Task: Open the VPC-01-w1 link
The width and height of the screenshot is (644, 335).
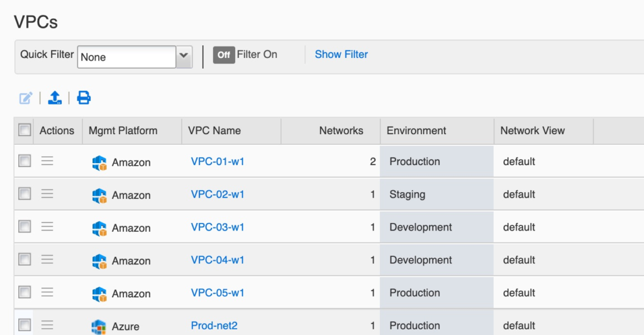Action: pyautogui.click(x=218, y=161)
